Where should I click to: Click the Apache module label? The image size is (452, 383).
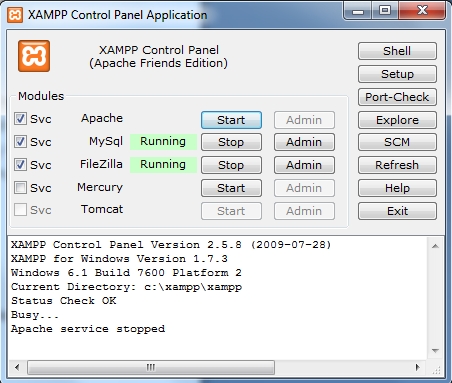102,118
